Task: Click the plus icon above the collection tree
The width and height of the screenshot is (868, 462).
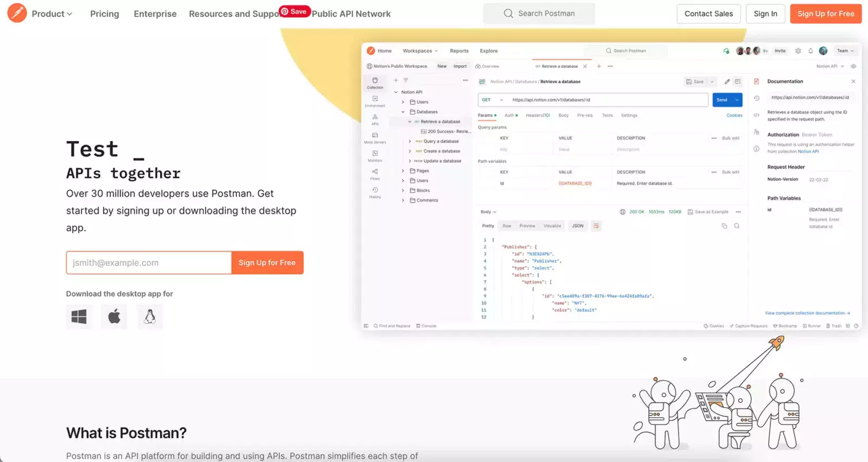Action: (x=395, y=80)
